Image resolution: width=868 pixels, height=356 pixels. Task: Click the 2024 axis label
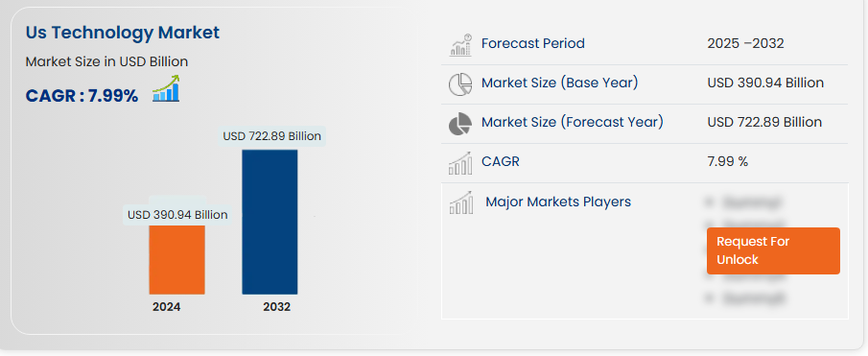(x=167, y=307)
